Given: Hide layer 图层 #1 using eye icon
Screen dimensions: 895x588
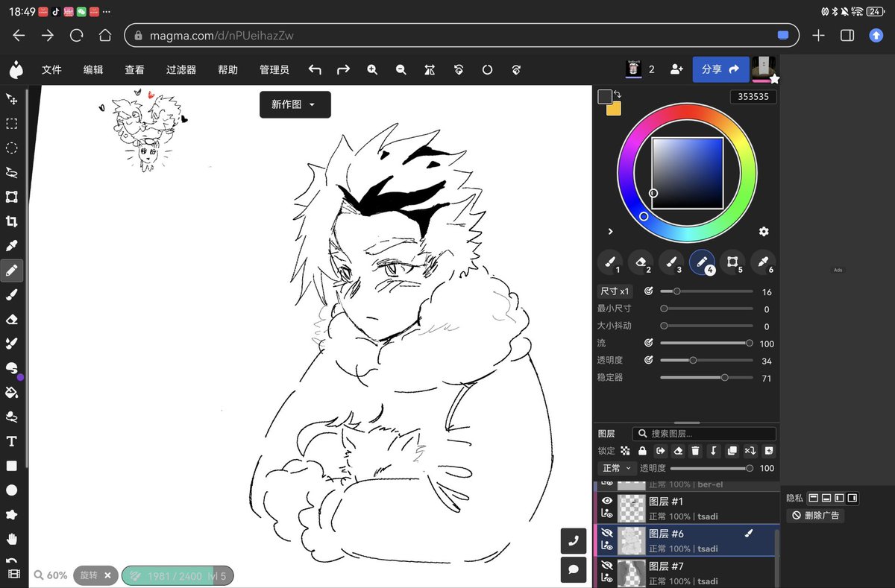Looking at the screenshot, I should point(607,501).
